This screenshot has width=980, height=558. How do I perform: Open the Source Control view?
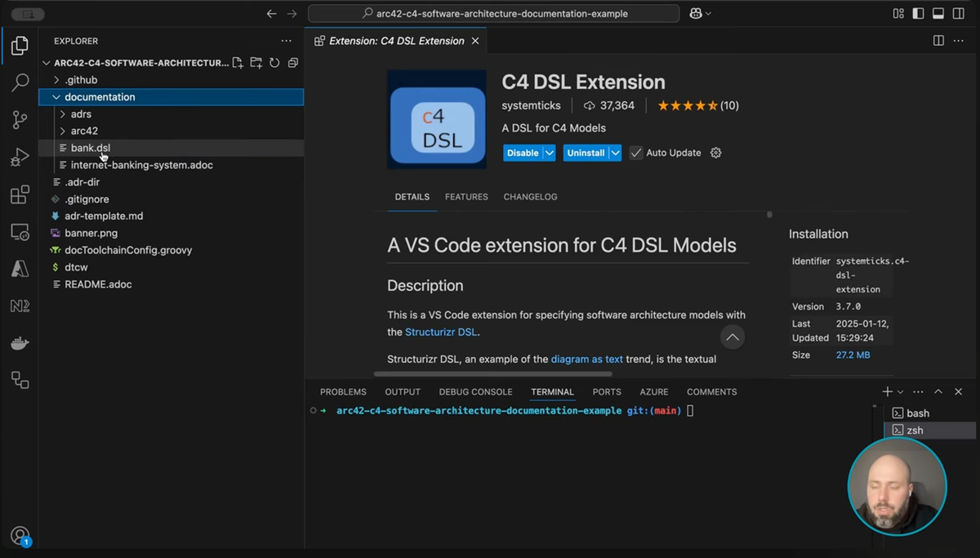20,119
